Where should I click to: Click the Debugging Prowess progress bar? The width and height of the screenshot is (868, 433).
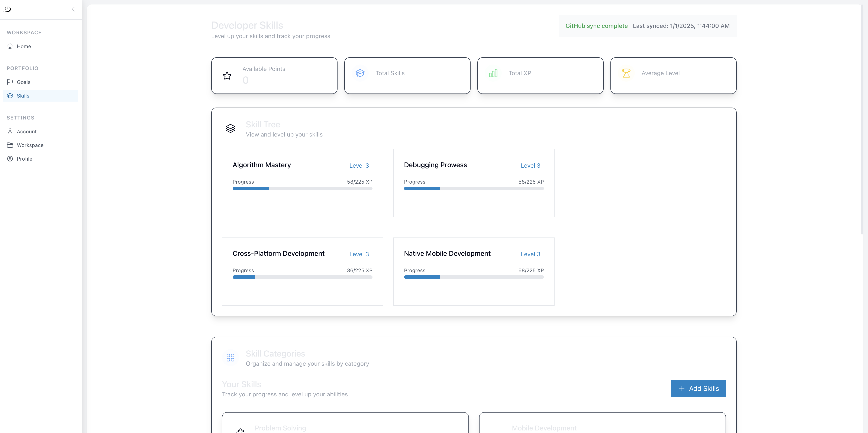(474, 188)
